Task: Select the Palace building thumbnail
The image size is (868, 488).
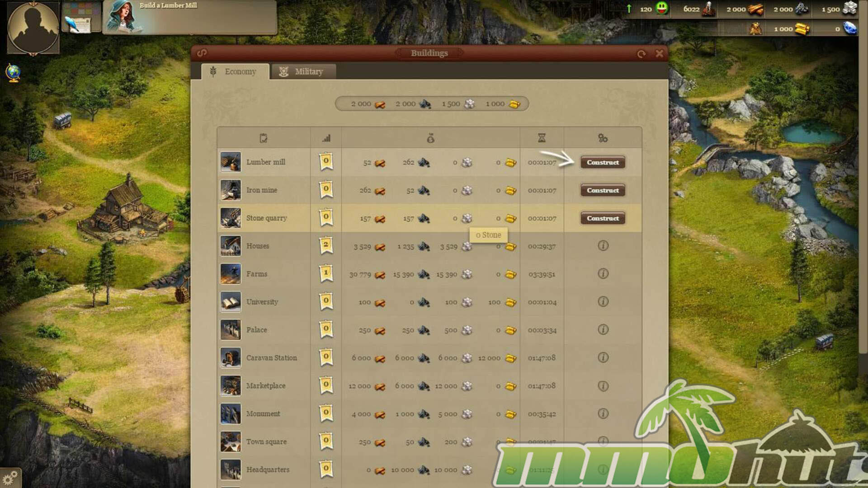Action: tap(231, 330)
